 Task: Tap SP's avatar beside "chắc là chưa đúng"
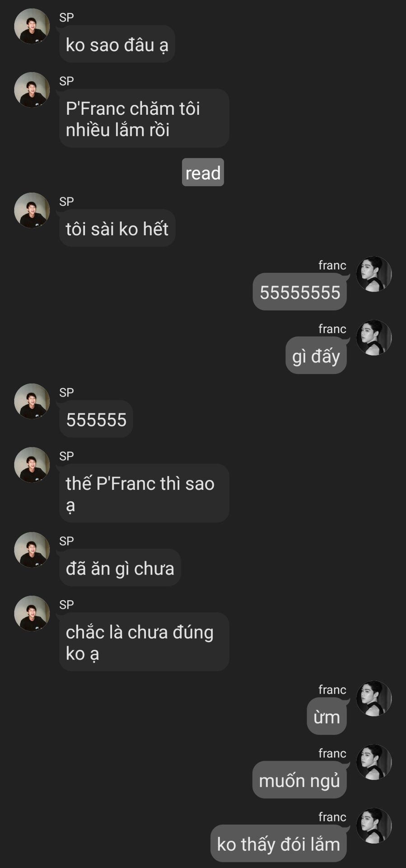tap(32, 613)
